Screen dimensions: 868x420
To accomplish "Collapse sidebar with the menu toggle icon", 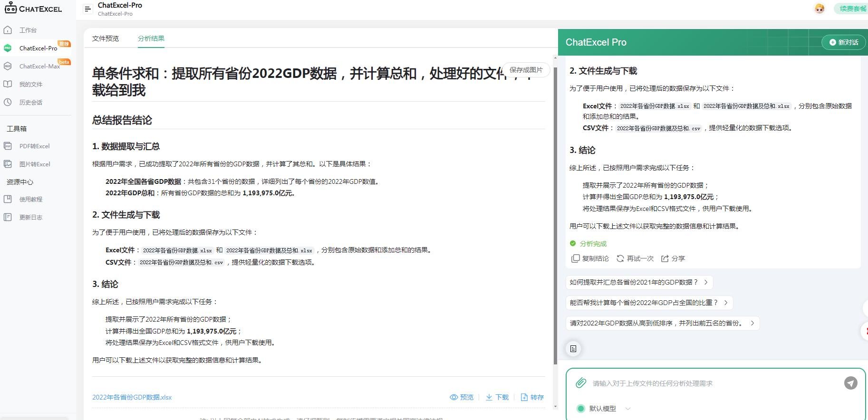I will [87, 9].
